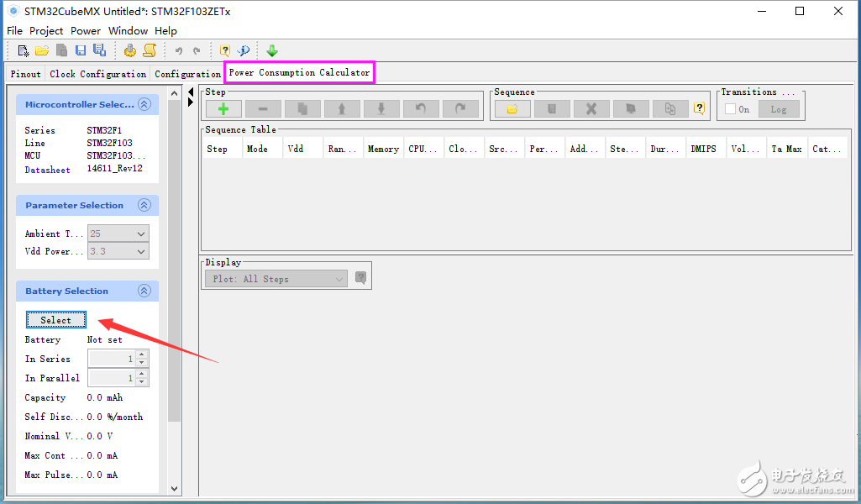Image resolution: width=861 pixels, height=504 pixels.
Task: Click the Delete sequence X icon
Action: (591, 108)
